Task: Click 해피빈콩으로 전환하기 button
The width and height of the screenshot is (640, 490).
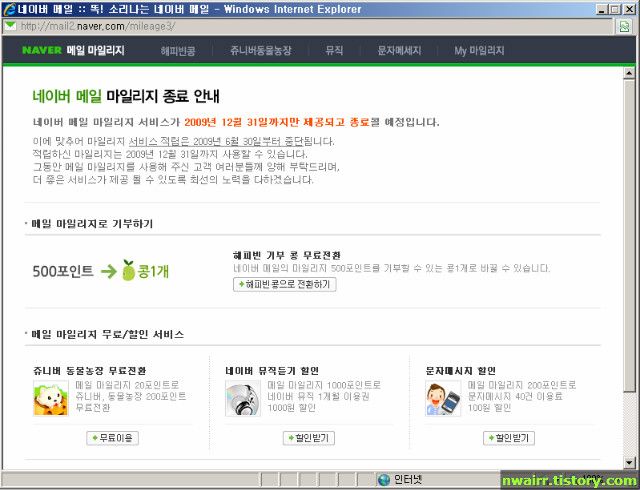Action: [284, 284]
